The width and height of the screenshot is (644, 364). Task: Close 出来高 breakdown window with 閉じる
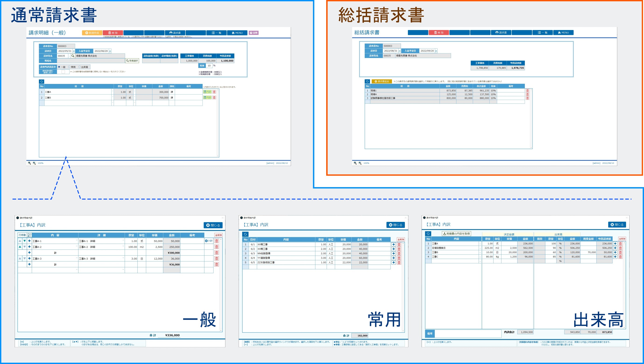tap(617, 225)
